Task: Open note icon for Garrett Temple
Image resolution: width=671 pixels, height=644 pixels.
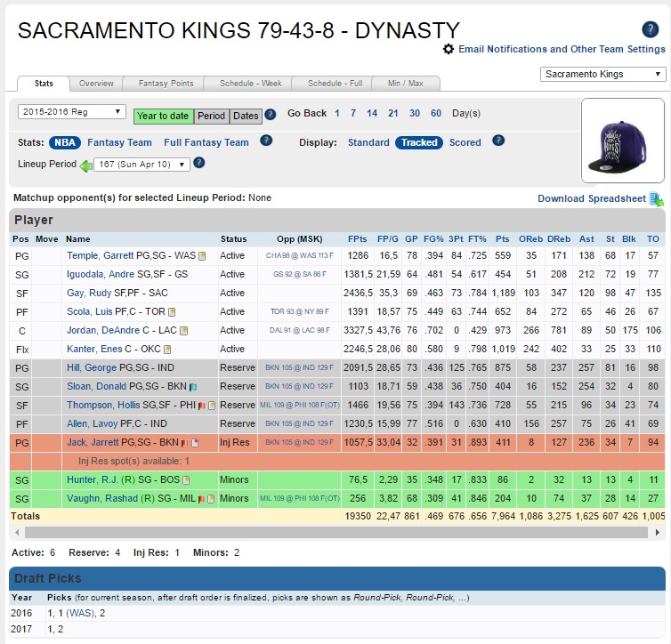Action: coord(202,256)
